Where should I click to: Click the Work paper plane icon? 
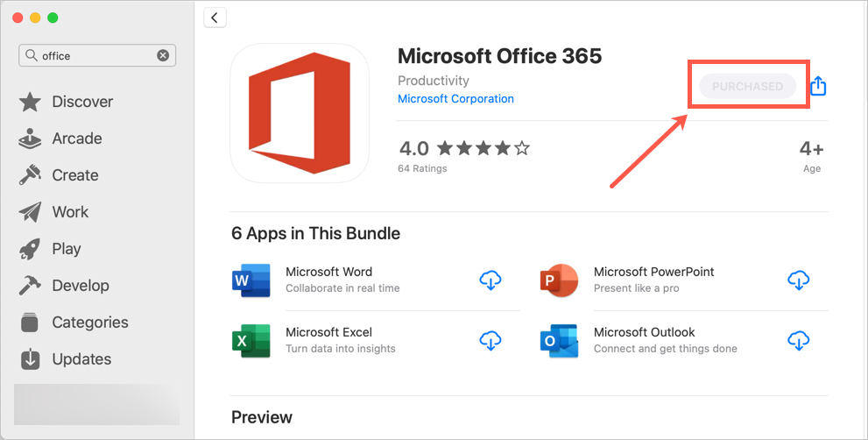[30, 212]
